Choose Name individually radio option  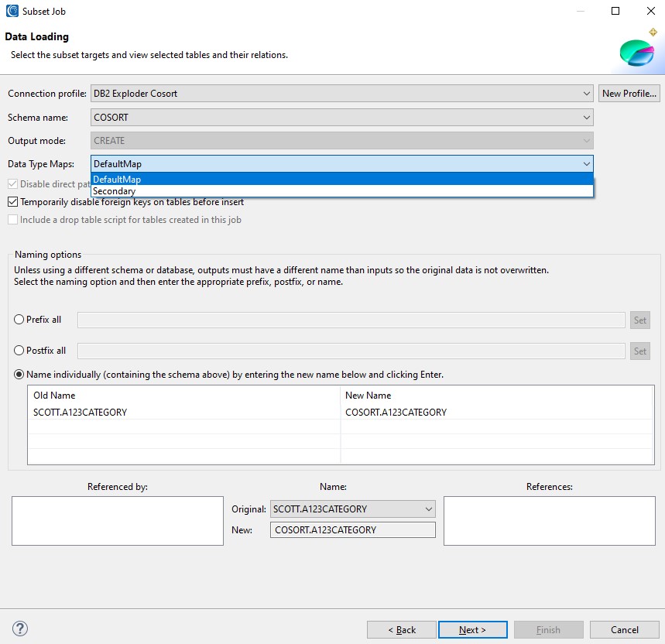(19, 375)
